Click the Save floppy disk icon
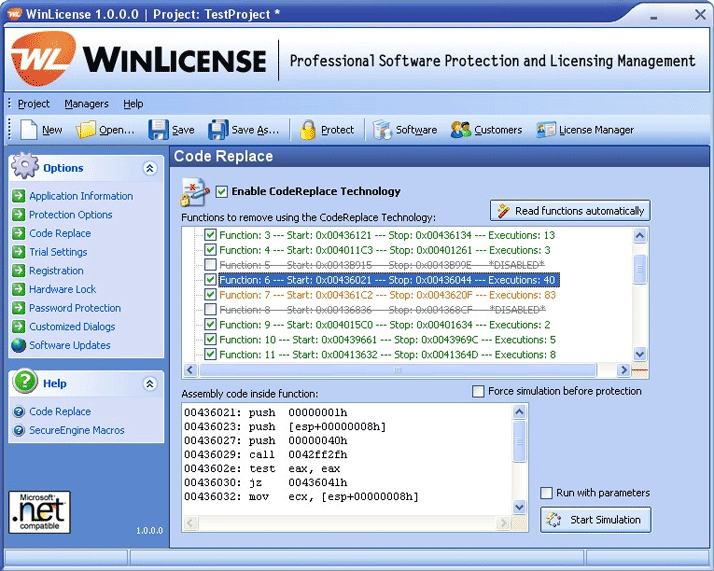Image resolution: width=714 pixels, height=571 pixels. coord(158,130)
